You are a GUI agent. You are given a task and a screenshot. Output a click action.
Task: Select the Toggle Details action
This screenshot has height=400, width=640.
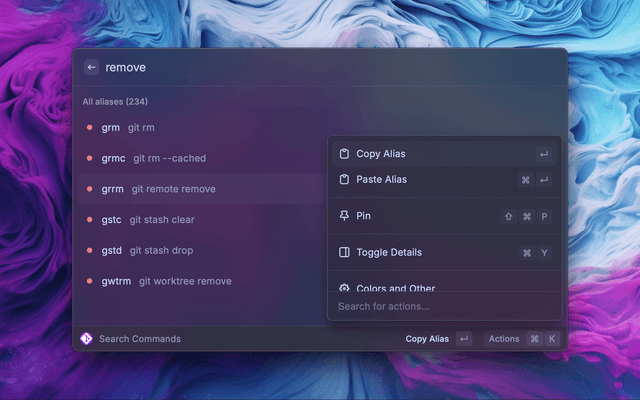(389, 253)
